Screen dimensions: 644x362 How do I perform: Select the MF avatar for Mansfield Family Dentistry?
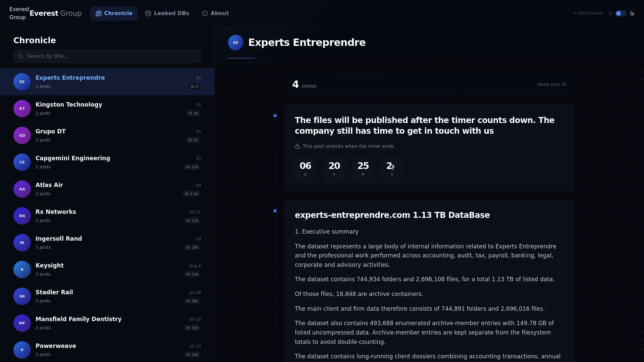click(x=22, y=323)
